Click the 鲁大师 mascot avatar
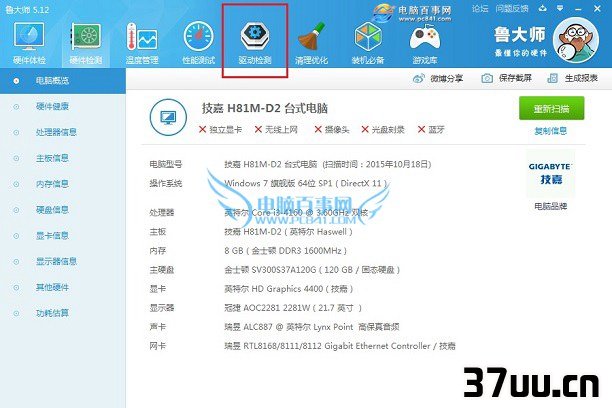This screenshot has height=408, width=612. coord(576,40)
